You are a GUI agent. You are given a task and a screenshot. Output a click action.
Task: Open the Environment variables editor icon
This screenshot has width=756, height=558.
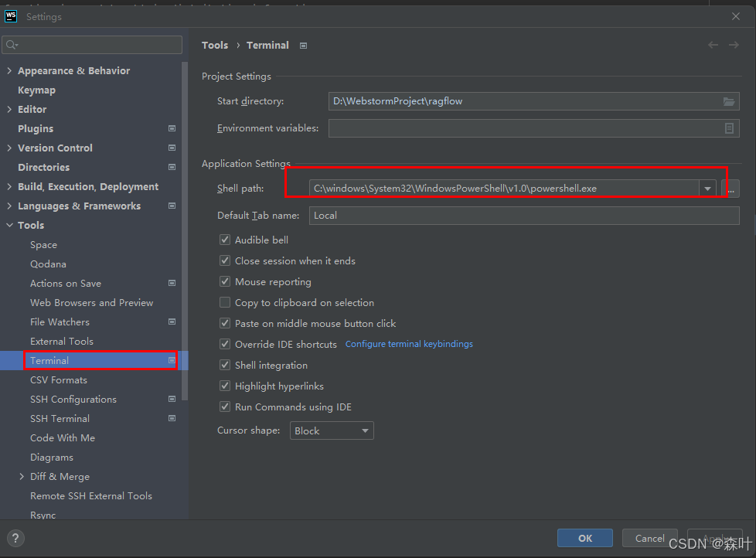[728, 128]
